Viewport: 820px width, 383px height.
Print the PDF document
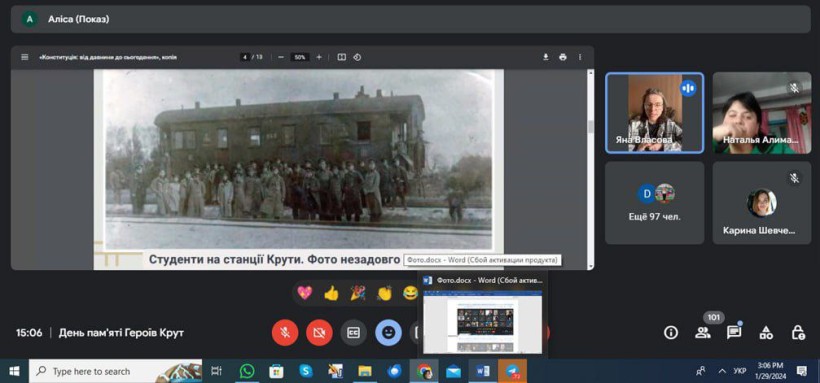(x=563, y=57)
